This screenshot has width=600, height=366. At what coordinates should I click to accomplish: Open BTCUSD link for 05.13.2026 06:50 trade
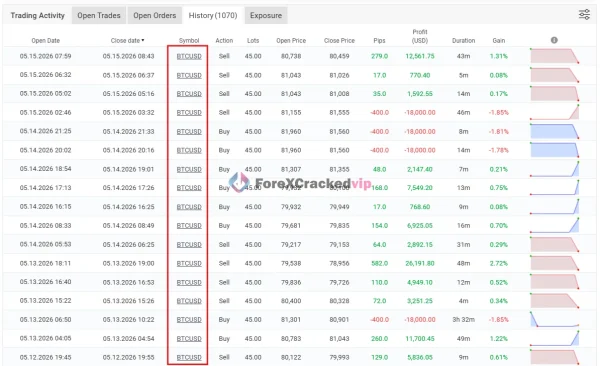(189, 320)
